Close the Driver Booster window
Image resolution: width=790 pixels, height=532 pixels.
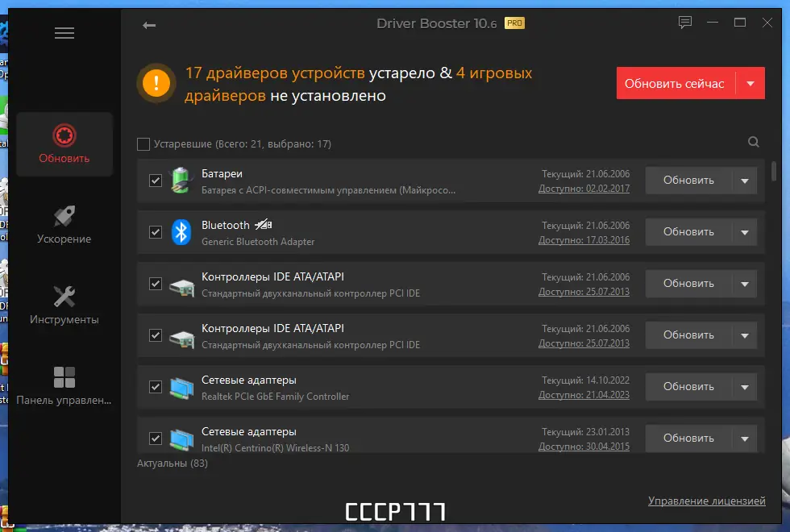point(767,23)
